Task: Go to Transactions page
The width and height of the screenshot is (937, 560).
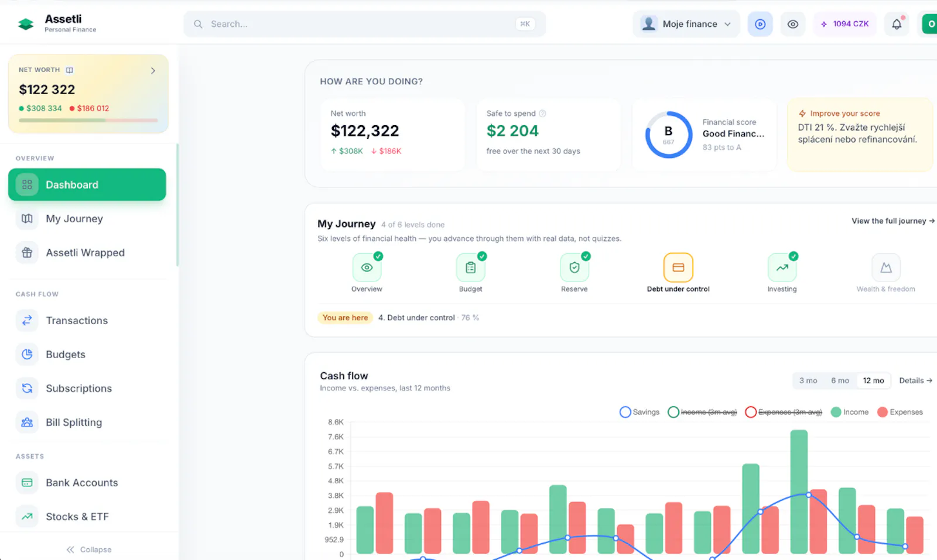Action: click(x=87, y=321)
